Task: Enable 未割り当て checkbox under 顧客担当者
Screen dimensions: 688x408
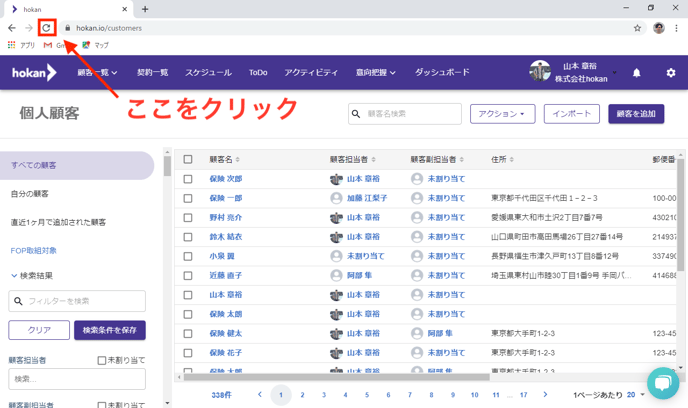Action: click(x=102, y=360)
